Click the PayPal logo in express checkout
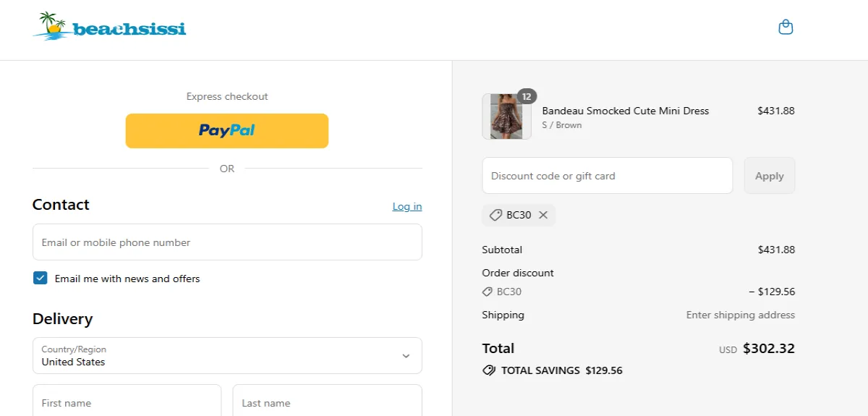This screenshot has width=868, height=416. (x=227, y=130)
